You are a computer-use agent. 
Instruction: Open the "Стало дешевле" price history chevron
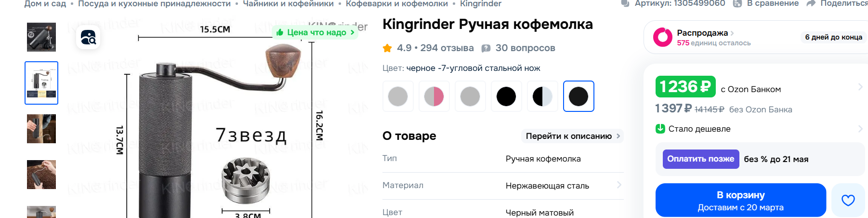pyautogui.click(x=860, y=129)
